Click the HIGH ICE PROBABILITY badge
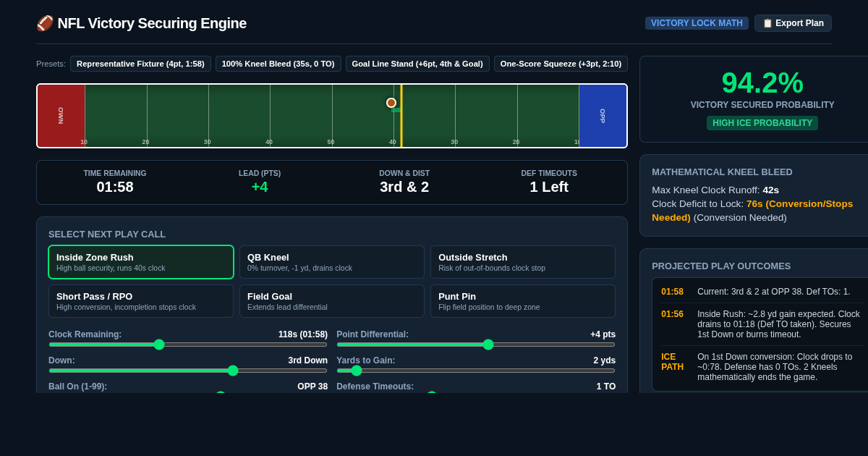This screenshot has width=868, height=456. [762, 123]
